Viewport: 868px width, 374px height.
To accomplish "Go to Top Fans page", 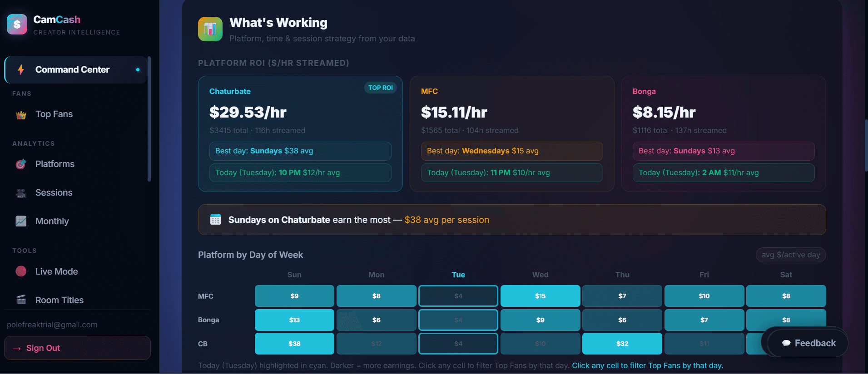I will coord(76,114).
